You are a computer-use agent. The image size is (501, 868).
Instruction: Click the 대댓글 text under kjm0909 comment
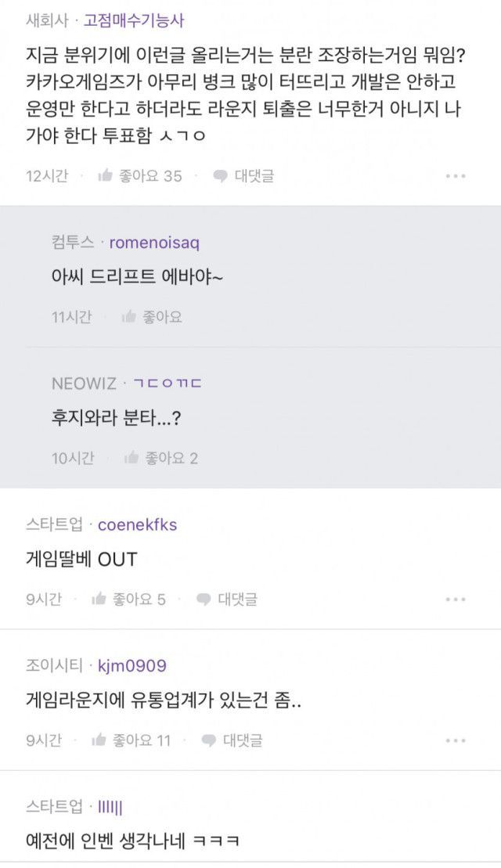(x=243, y=740)
